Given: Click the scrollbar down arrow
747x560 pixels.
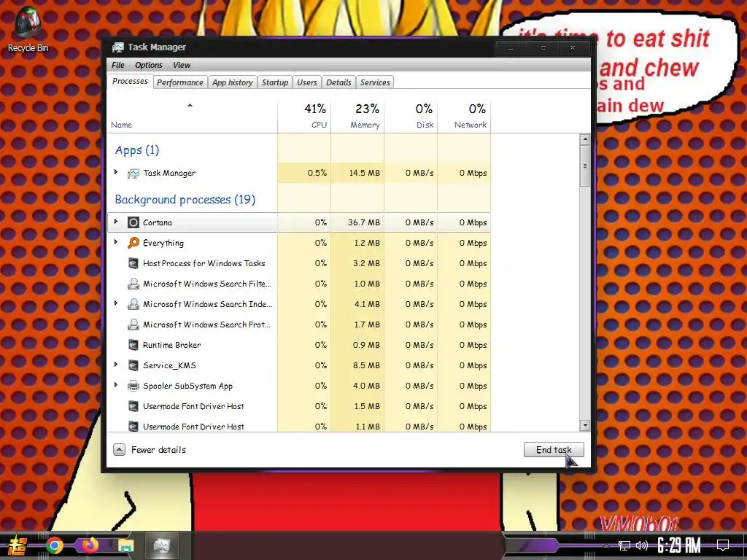Looking at the screenshot, I should (x=584, y=426).
